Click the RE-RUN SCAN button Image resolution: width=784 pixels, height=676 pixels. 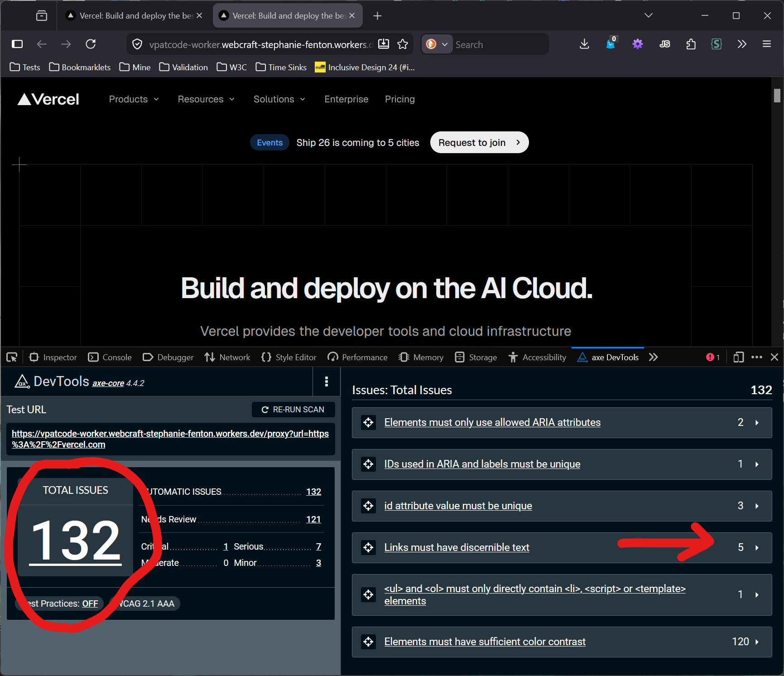[293, 410]
